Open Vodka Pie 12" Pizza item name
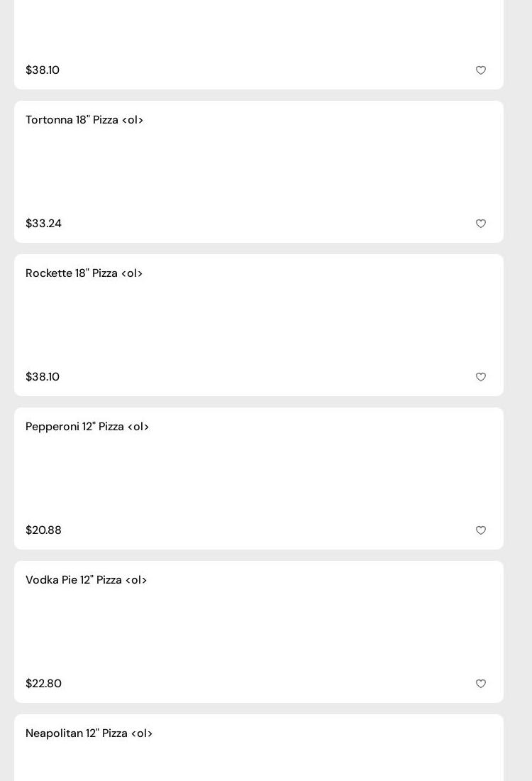This screenshot has width=532, height=781. 87,580
